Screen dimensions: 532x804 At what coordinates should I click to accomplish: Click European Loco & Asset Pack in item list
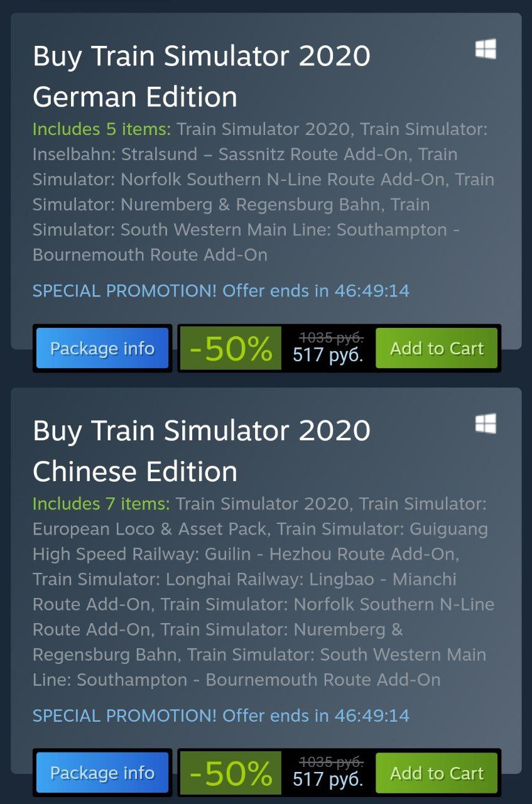(149, 529)
